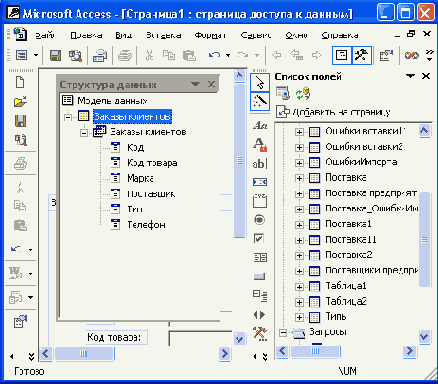Click the Cut scissors icon

pyautogui.click(x=149, y=55)
